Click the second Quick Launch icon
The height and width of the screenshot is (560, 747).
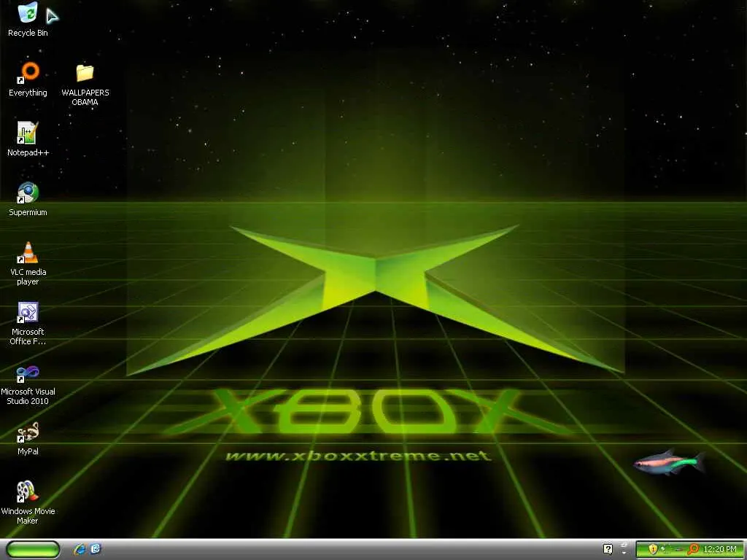click(96, 549)
